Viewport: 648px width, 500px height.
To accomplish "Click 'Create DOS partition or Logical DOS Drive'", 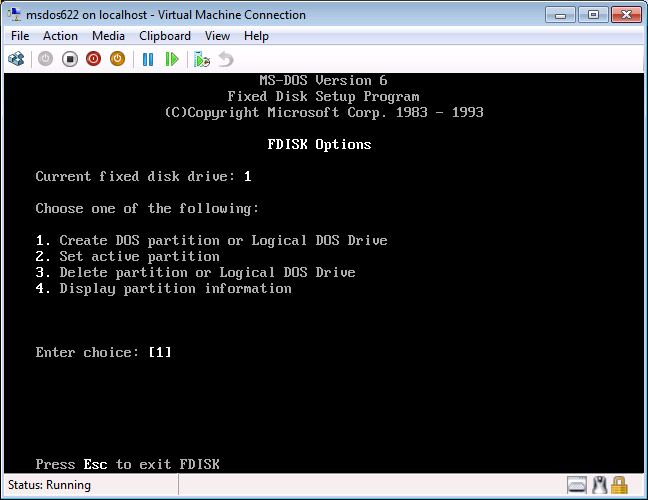I will [223, 240].
